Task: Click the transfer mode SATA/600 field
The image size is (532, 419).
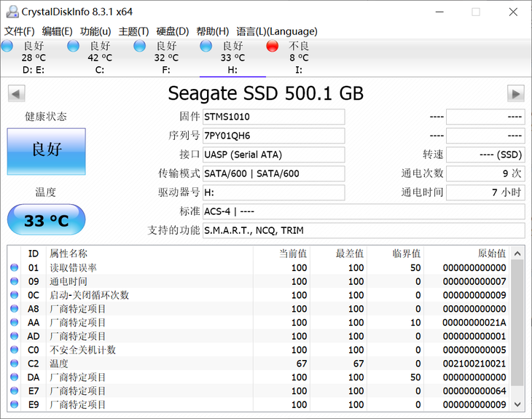Action: click(x=273, y=173)
